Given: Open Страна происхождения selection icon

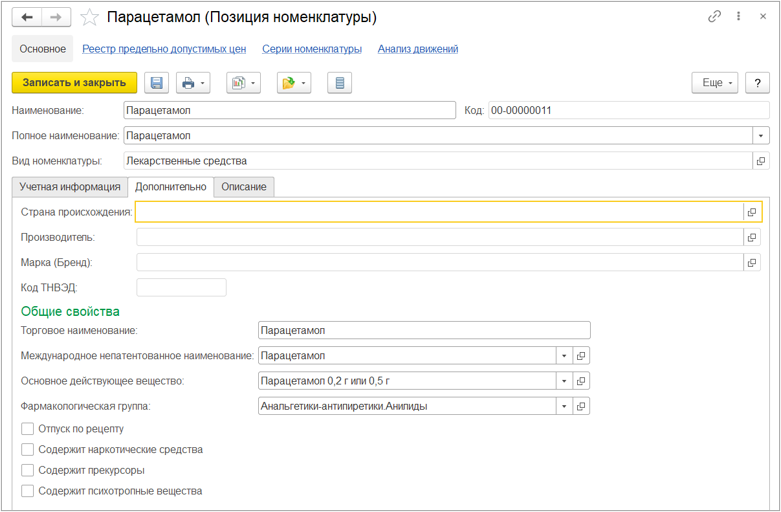Looking at the screenshot, I should pos(752,212).
